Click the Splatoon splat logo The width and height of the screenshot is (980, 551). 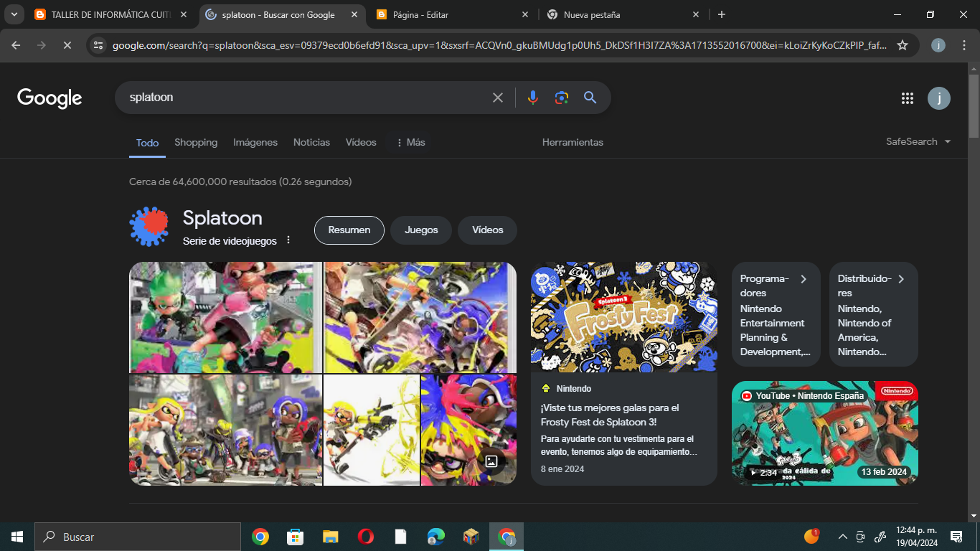pos(149,227)
